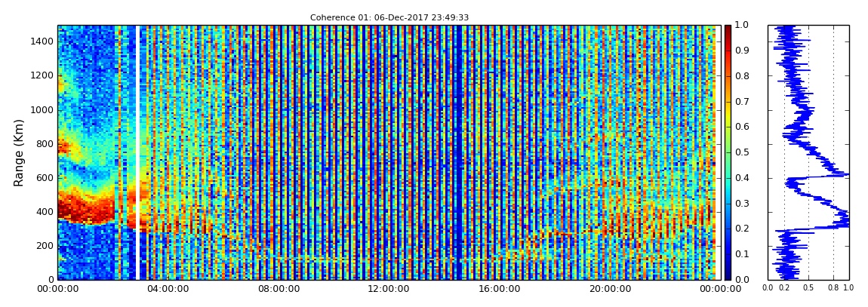868x307 pixels.
Task: Click the 0.5 tick below the profile plot
Action: (809, 287)
